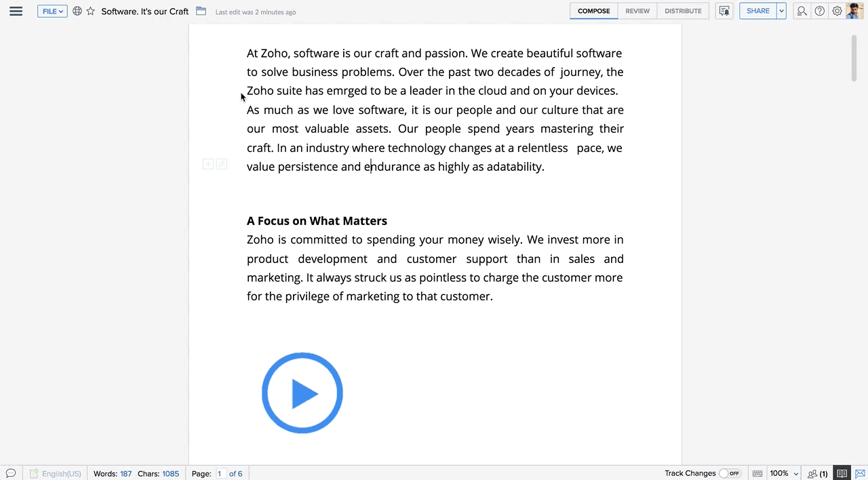The image size is (868, 480).
Task: Click the fullscreen icon at bottom right
Action: coord(860,473)
